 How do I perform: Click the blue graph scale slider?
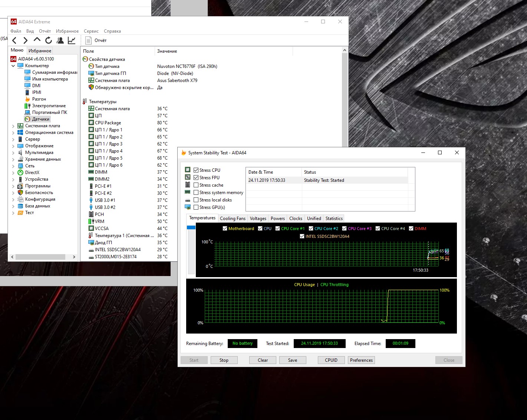(x=191, y=227)
